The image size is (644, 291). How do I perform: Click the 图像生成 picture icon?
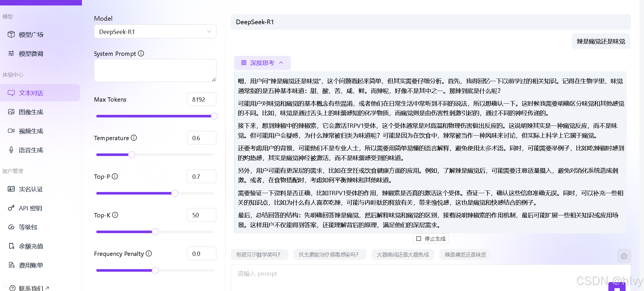click(11, 112)
